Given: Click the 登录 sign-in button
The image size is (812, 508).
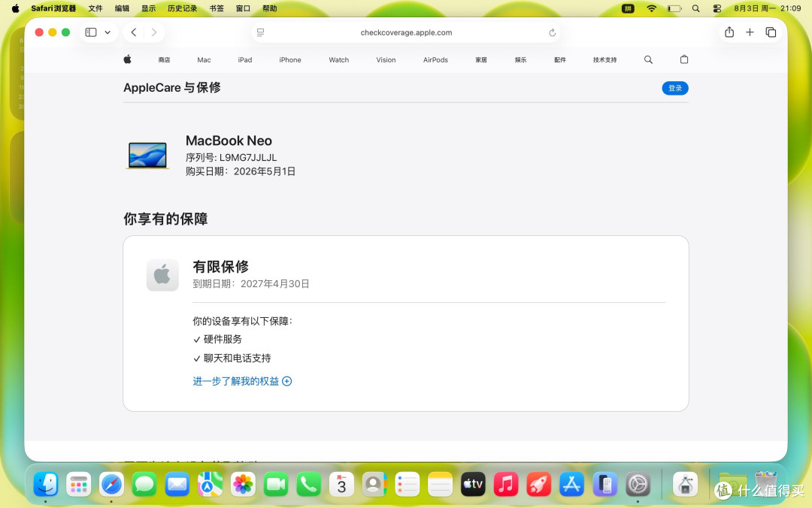Looking at the screenshot, I should coord(674,88).
